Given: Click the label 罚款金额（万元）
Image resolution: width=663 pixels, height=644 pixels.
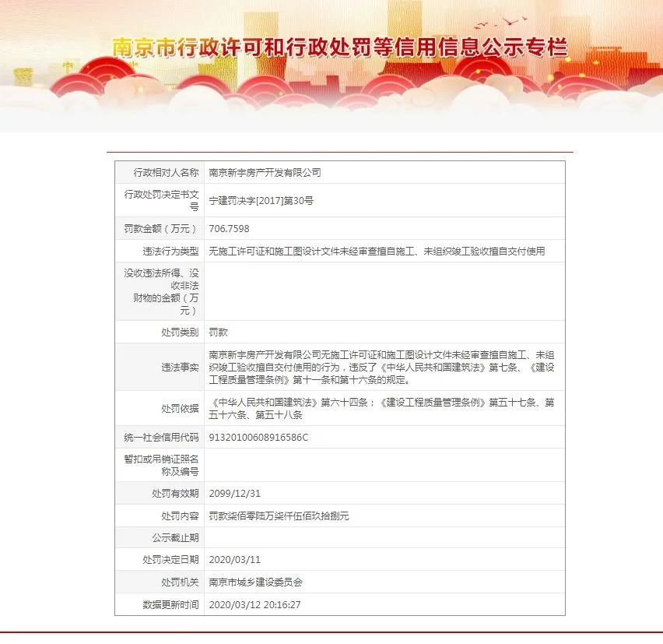Looking at the screenshot, I should [161, 228].
